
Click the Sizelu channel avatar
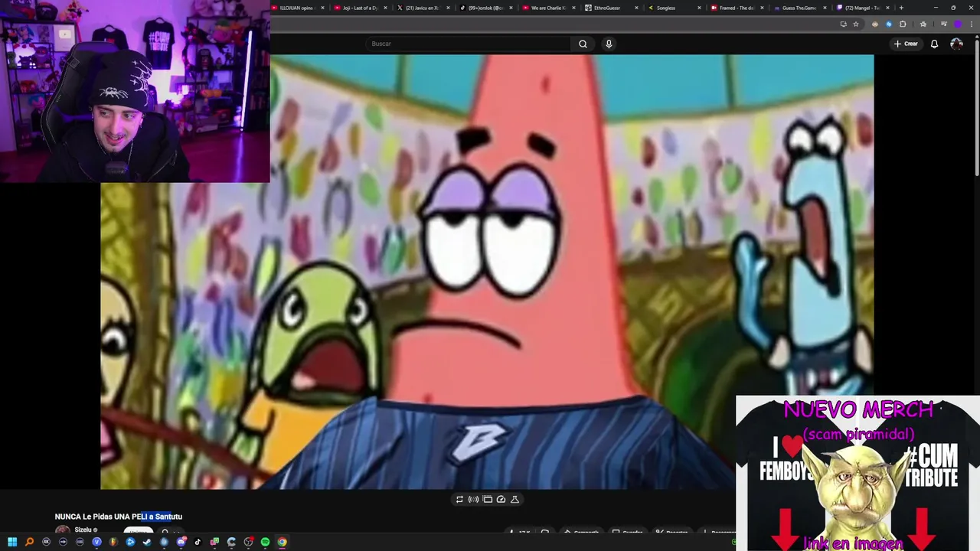[63, 530]
